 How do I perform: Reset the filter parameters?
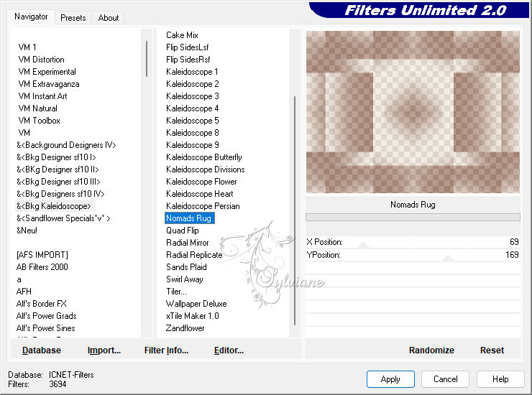492,350
